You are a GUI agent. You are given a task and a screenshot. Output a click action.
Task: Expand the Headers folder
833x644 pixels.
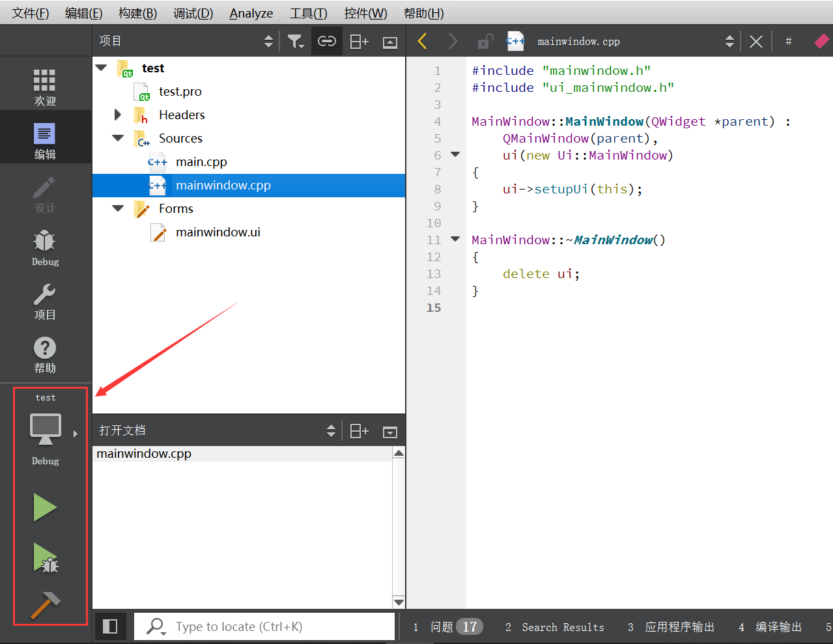(x=118, y=115)
